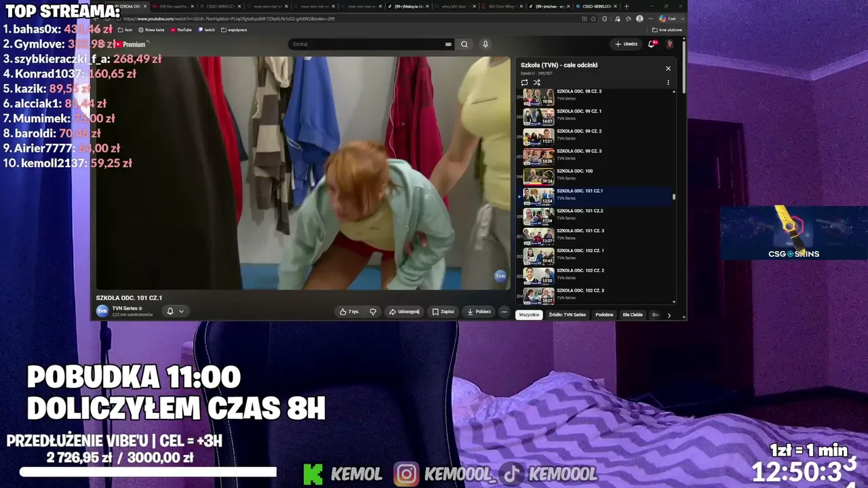
Task: Switch to the first CSGO-SKINS.COM tab
Action: point(220,6)
